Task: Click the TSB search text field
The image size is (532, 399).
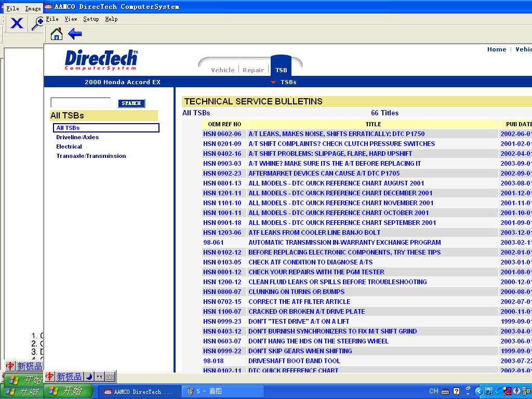Action: pos(81,103)
